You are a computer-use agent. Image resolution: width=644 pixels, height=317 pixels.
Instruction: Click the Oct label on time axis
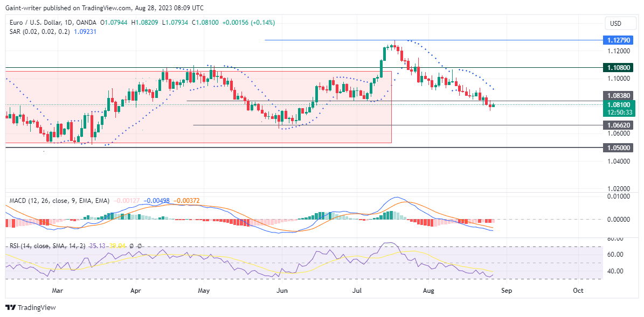pos(578,291)
